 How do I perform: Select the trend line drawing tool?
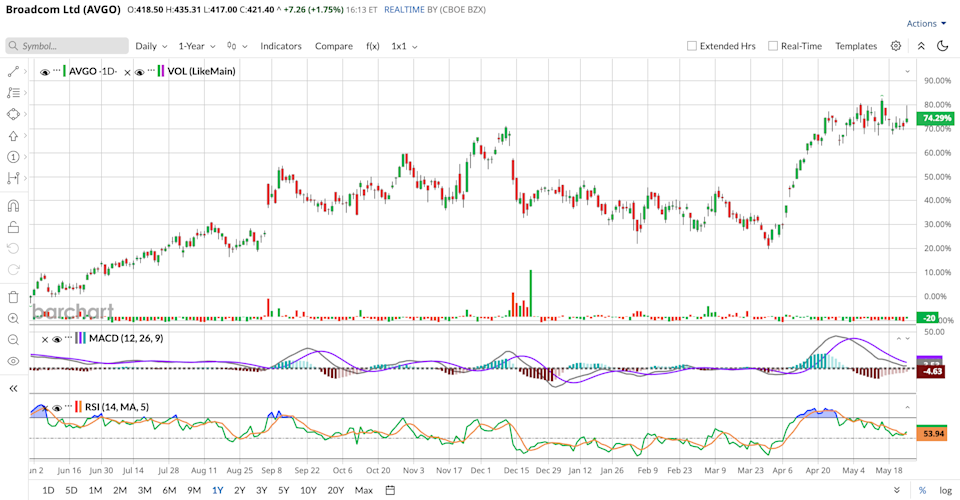(13, 72)
